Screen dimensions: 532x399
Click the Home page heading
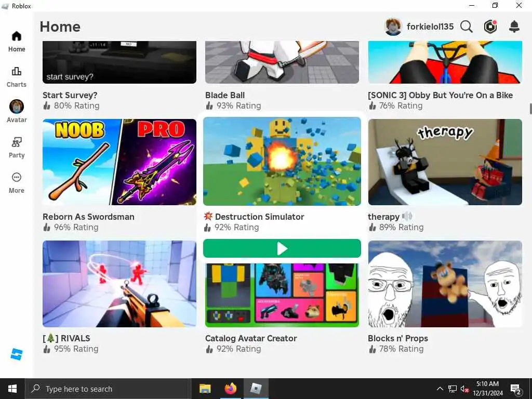click(x=60, y=27)
